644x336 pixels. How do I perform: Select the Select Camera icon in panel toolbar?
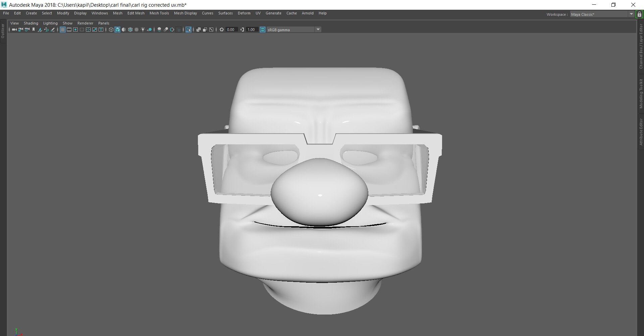(13, 30)
